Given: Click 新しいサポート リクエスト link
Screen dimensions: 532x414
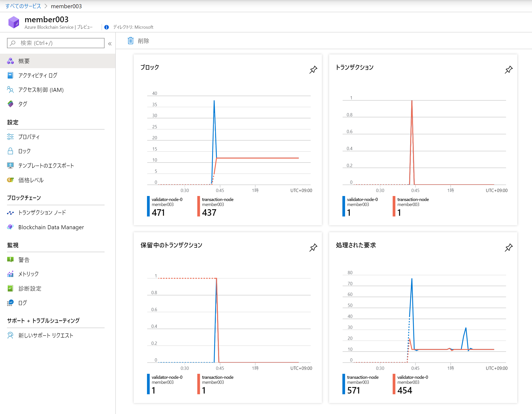Looking at the screenshot, I should [46, 336].
